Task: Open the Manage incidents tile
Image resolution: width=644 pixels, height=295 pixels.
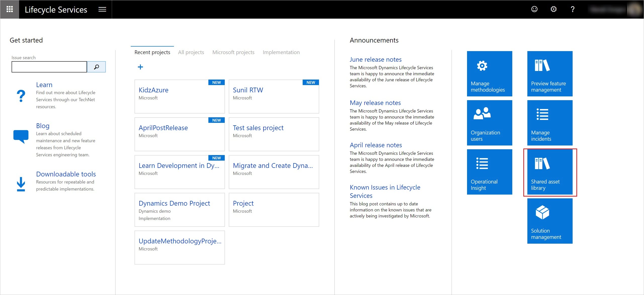Action: [550, 123]
